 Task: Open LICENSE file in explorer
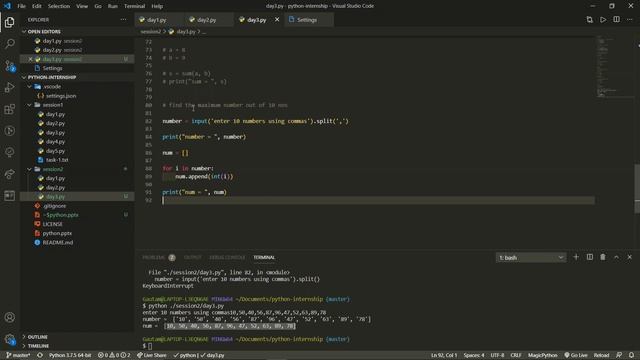53,224
